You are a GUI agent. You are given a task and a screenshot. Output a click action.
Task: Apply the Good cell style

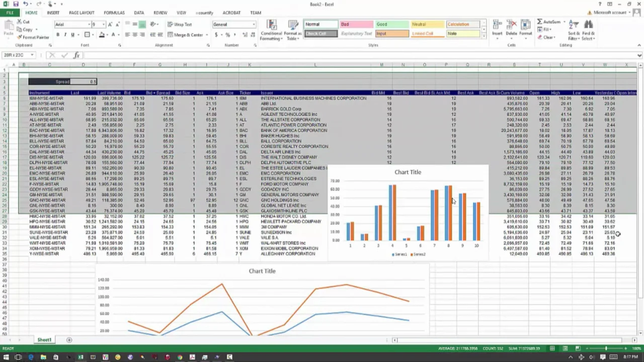point(392,24)
